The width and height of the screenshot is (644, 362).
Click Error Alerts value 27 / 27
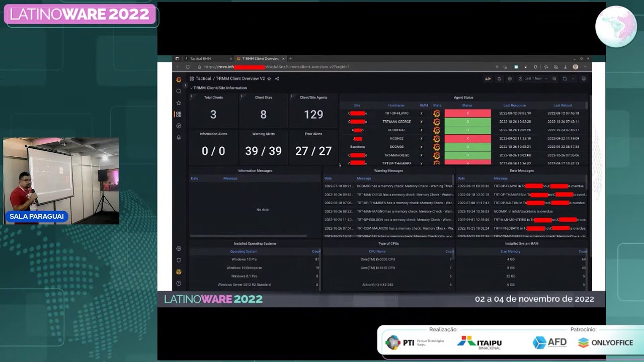(313, 151)
